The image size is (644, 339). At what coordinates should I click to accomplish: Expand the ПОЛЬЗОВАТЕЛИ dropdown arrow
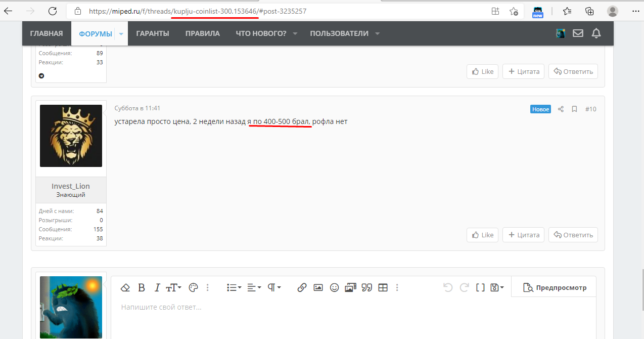(377, 34)
